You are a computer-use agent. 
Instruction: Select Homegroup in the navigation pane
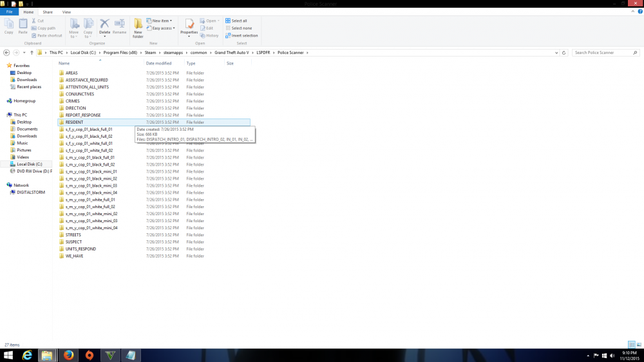[24, 100]
